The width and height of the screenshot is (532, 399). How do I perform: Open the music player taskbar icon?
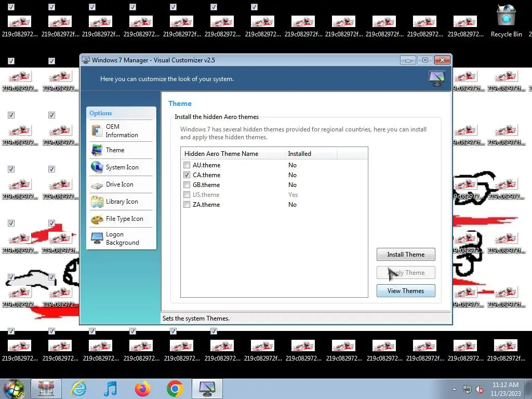coord(110,389)
